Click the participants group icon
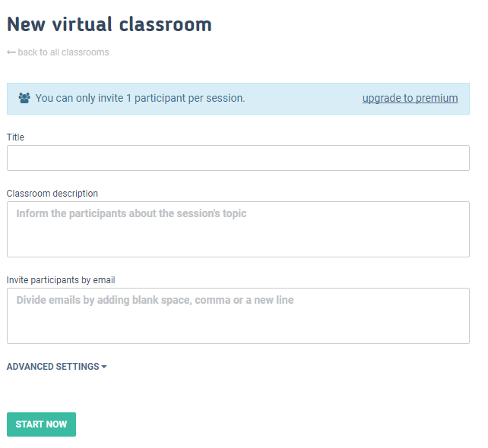Viewport: 488px width, 448px height. click(24, 98)
